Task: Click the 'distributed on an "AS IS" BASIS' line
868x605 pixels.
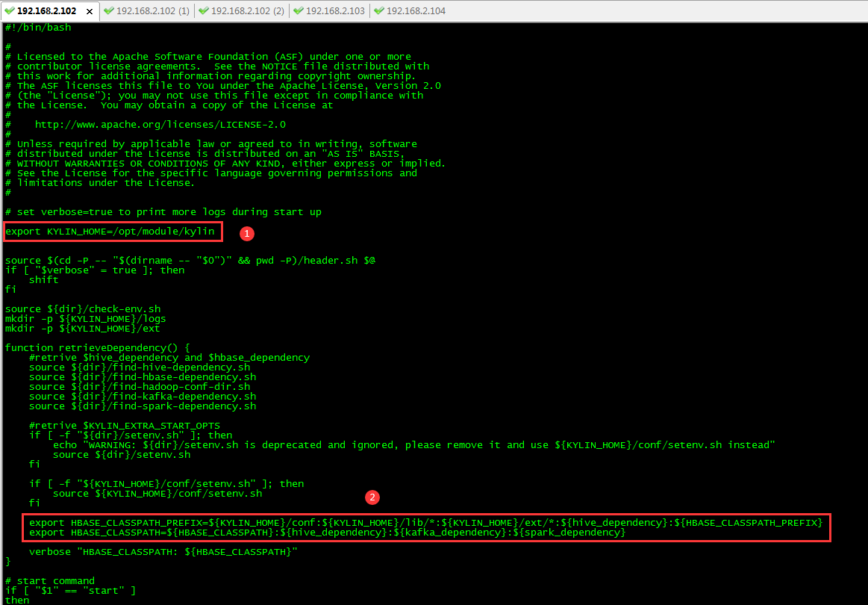Action: [x=204, y=153]
